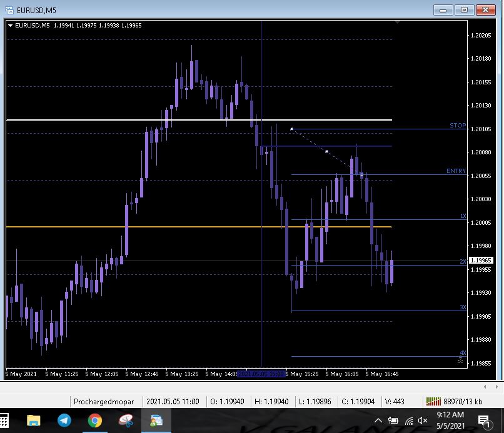Click the Prochargedmopar profile in status bar
This screenshot has height=433, width=504.
tap(104, 402)
